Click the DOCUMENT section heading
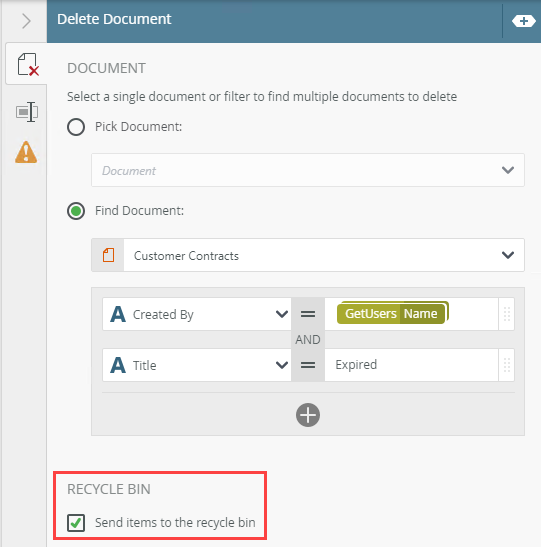This screenshot has height=547, width=541. [106, 68]
